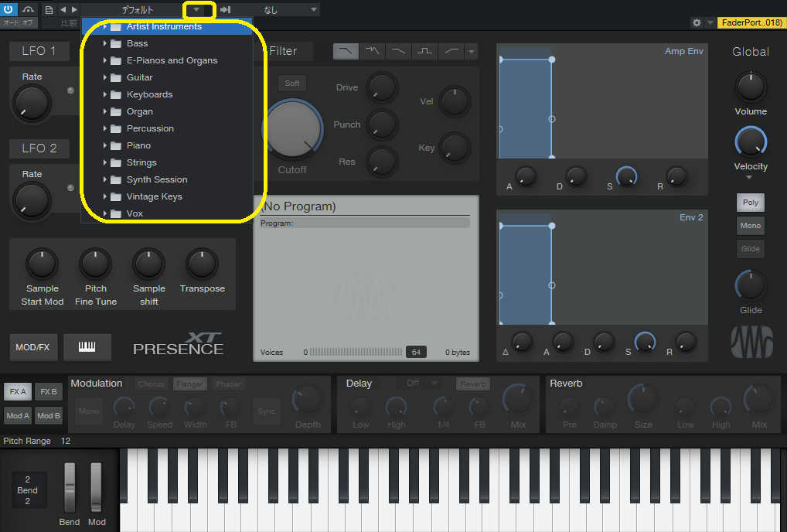Click the Mod wheel slider
Screen dimensions: 787x532
[x=96, y=488]
